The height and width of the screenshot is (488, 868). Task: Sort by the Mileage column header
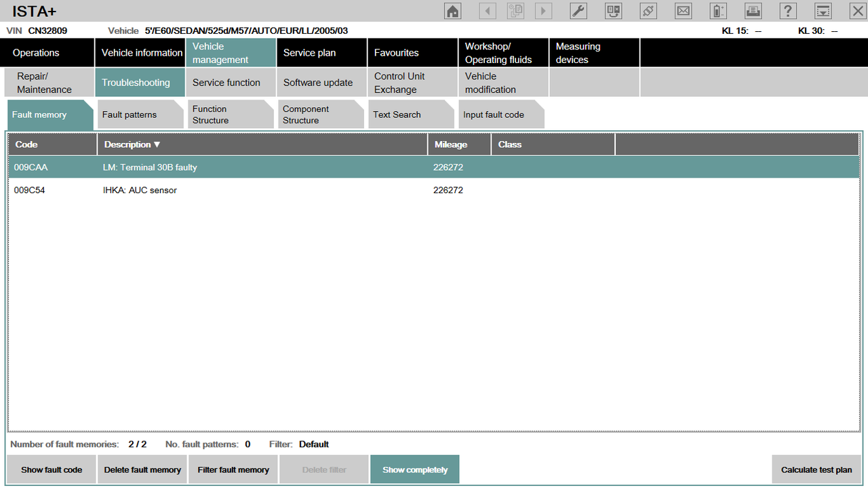tap(459, 144)
